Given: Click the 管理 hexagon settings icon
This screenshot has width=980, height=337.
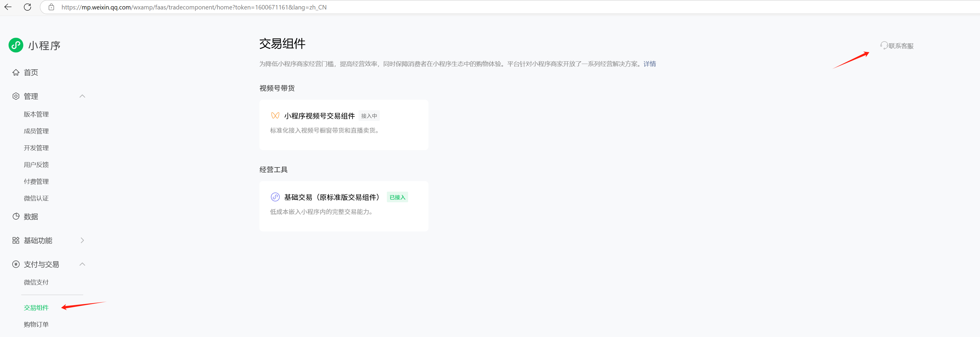Looking at the screenshot, I should [x=16, y=96].
